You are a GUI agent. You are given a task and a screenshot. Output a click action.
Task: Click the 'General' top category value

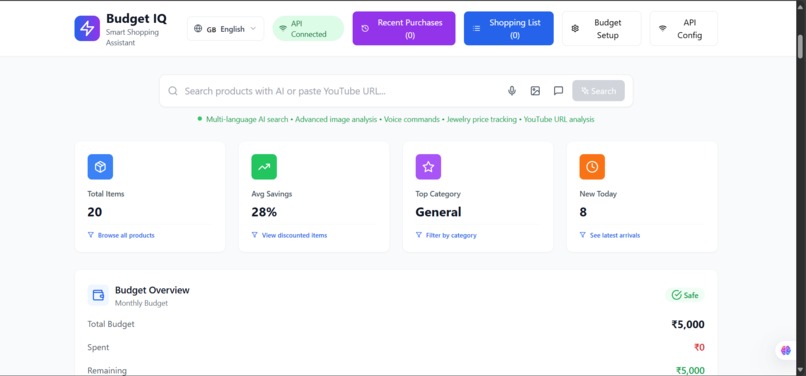pyautogui.click(x=438, y=212)
